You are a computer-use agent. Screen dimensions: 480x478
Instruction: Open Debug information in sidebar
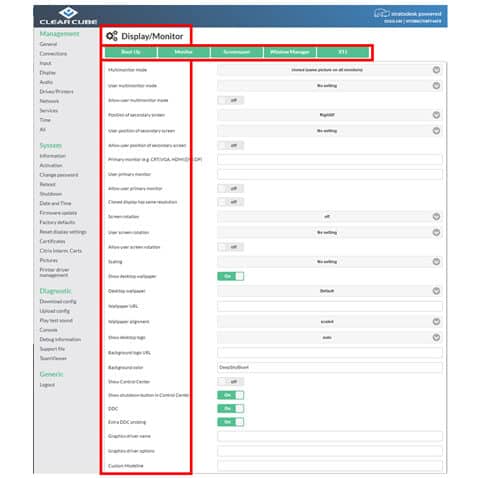click(60, 339)
